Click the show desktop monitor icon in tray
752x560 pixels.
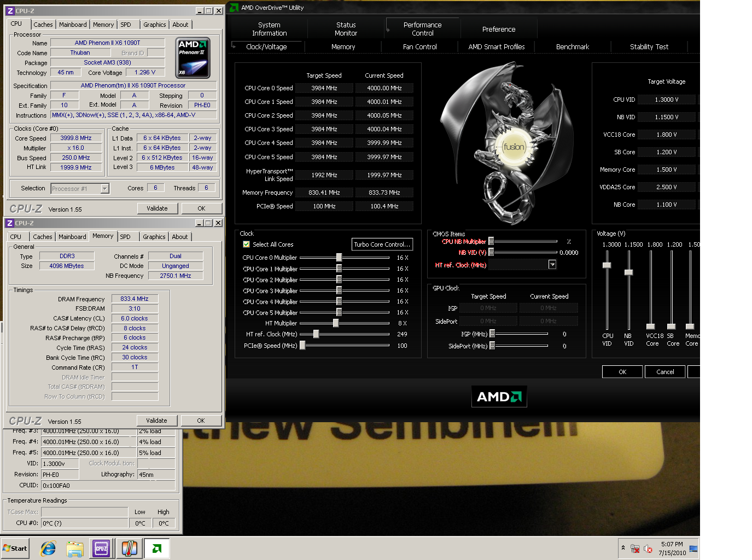[693, 549]
